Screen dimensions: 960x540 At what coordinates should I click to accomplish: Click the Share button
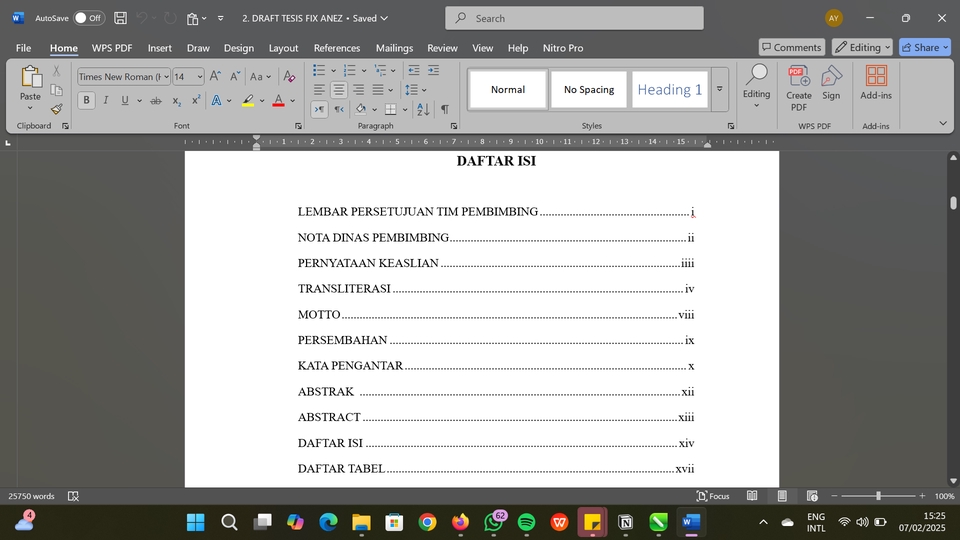[924, 47]
